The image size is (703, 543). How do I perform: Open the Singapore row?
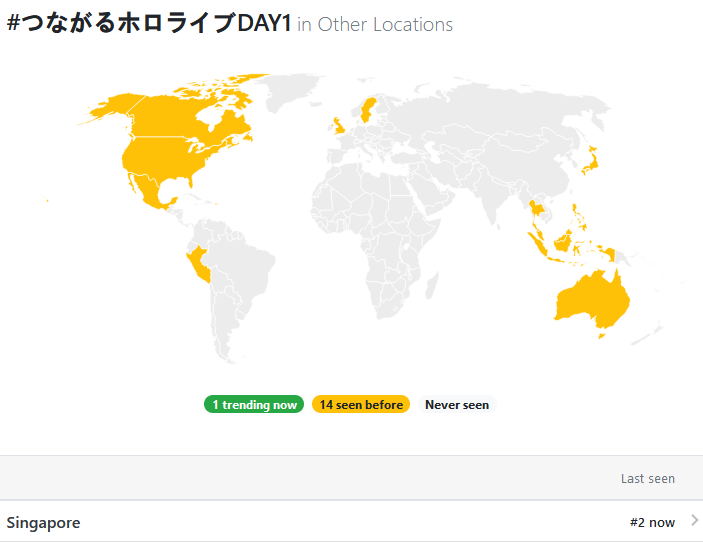[x=352, y=522]
